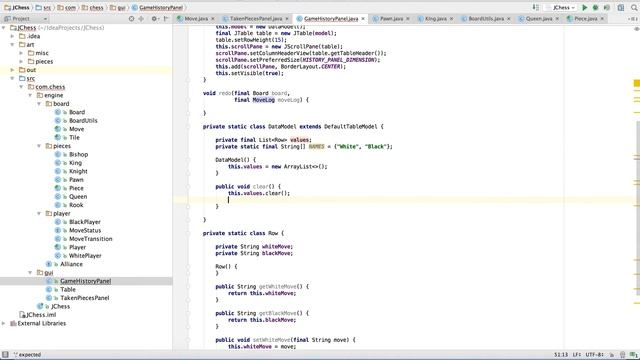Run with coverage icon in toolbar
The image size is (640, 360).
tap(607, 7)
